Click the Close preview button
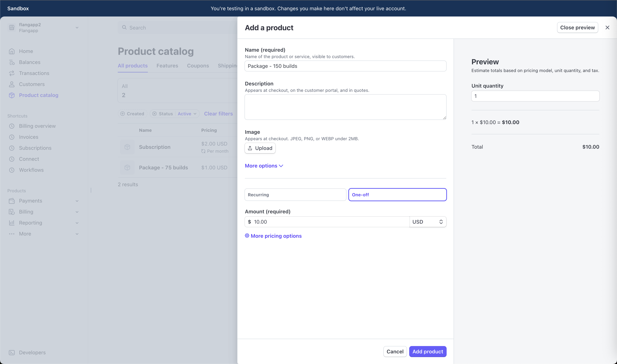The width and height of the screenshot is (617, 364). (577, 27)
